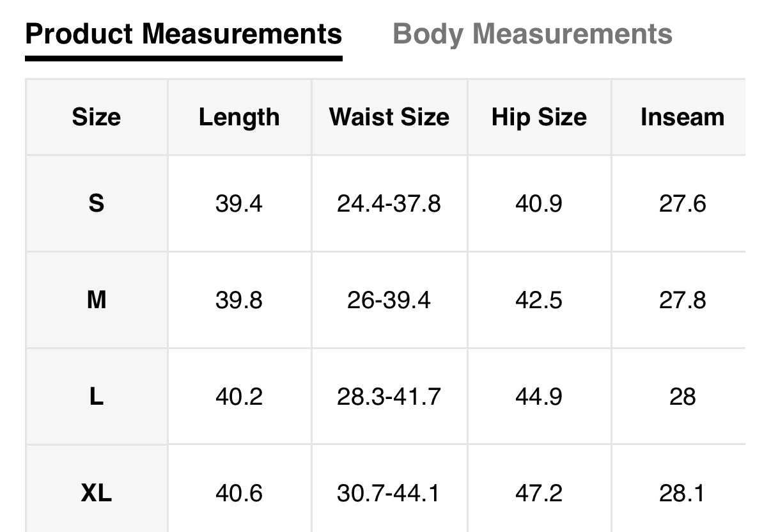Image resolution: width=771 pixels, height=532 pixels.
Task: Select the 47.2 hip size cell
Action: pos(539,493)
